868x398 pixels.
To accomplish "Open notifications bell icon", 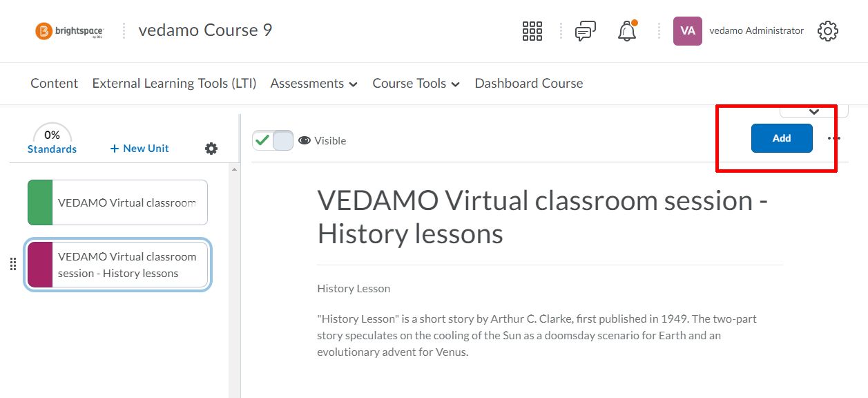I will point(627,31).
